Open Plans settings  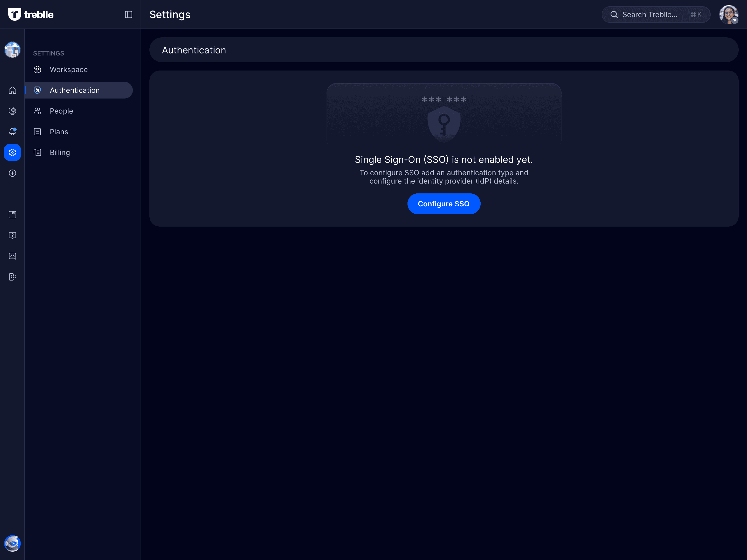[59, 132]
